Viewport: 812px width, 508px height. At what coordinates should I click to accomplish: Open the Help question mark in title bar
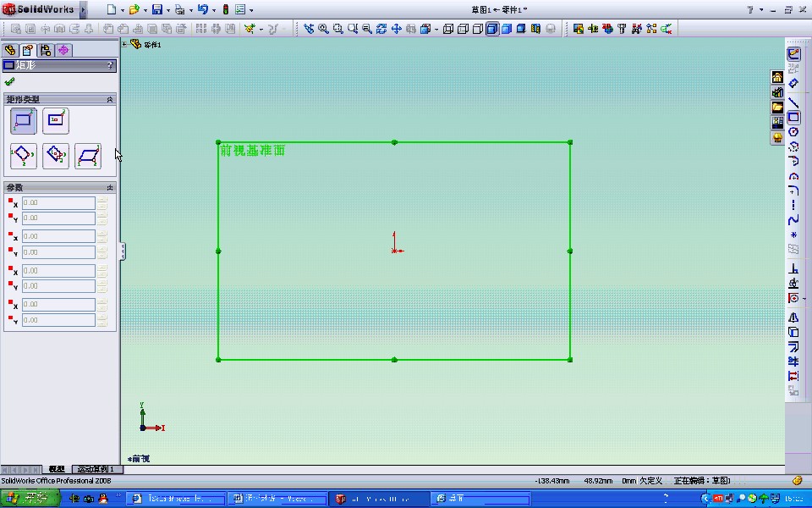pyautogui.click(x=750, y=10)
